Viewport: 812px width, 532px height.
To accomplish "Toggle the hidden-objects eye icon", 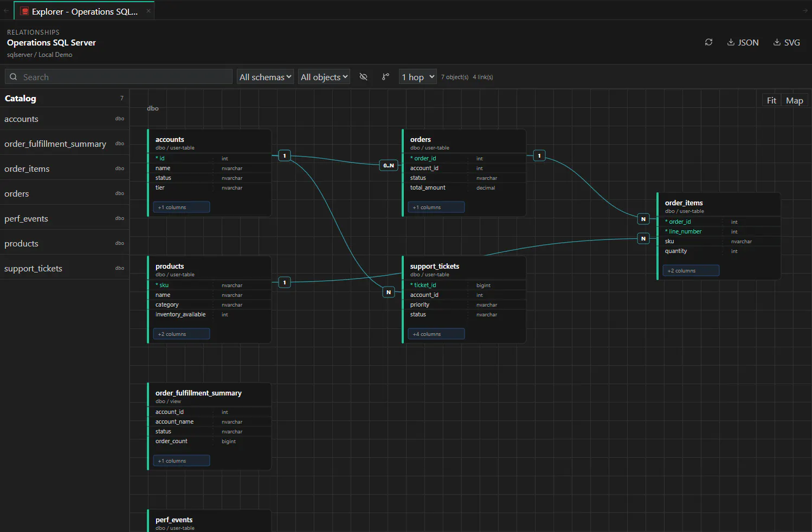I will tap(364, 77).
